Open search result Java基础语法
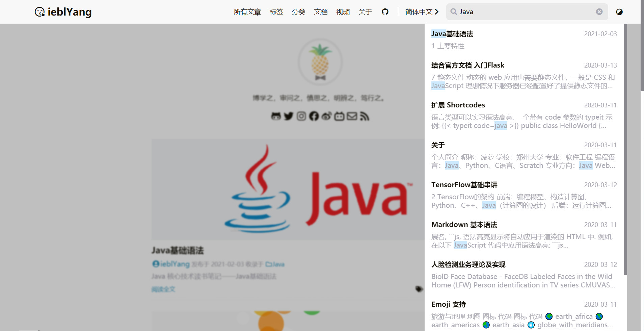 tap(452, 34)
